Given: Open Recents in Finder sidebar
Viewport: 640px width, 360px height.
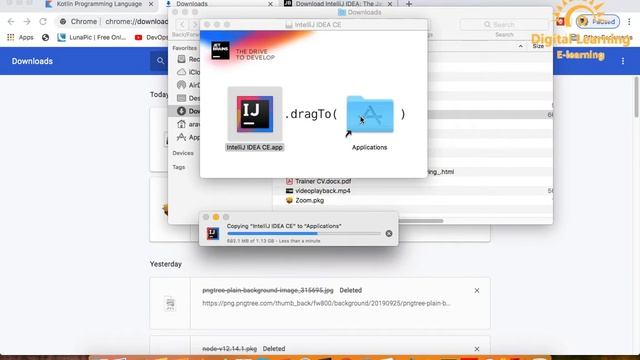Looking at the screenshot, I should 188,59.
